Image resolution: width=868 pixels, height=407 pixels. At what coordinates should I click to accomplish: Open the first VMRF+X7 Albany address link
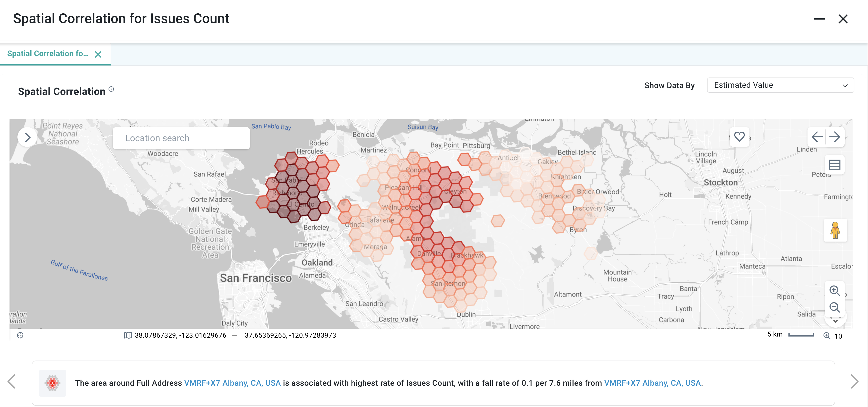click(x=232, y=383)
